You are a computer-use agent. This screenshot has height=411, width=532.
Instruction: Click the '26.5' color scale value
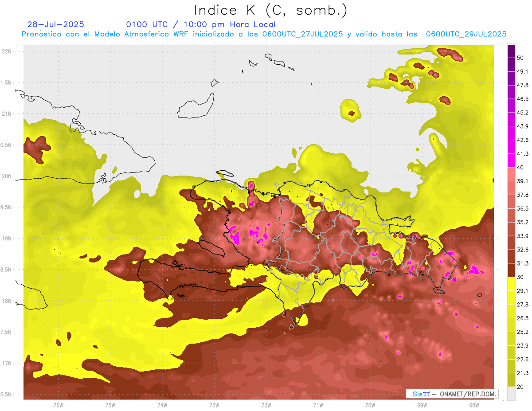(x=522, y=318)
